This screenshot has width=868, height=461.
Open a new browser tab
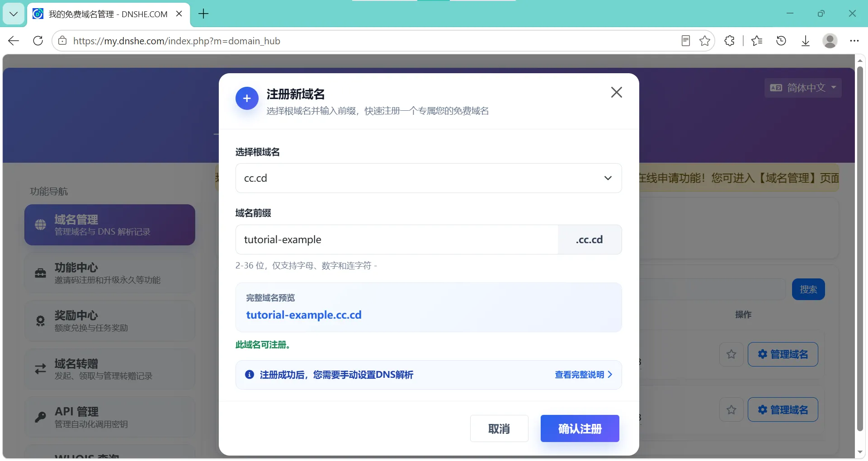[203, 14]
